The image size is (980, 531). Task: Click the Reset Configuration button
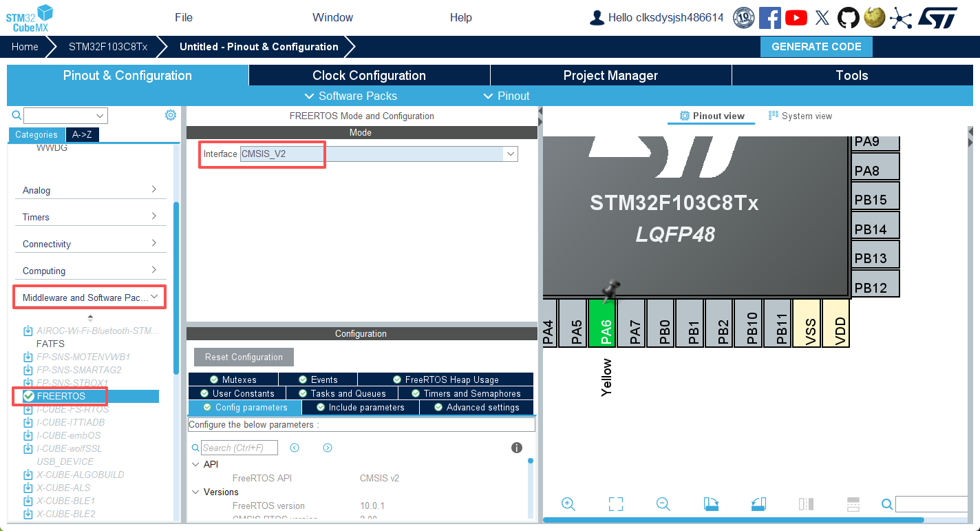pos(244,357)
